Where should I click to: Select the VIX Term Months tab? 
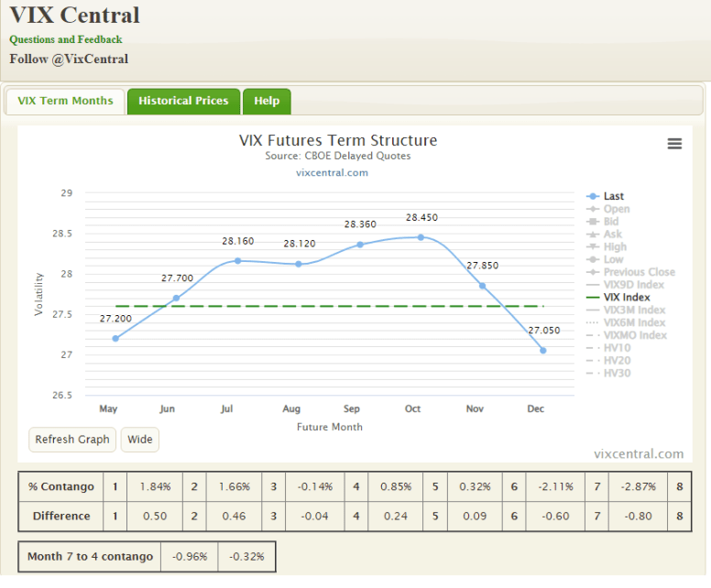65,101
